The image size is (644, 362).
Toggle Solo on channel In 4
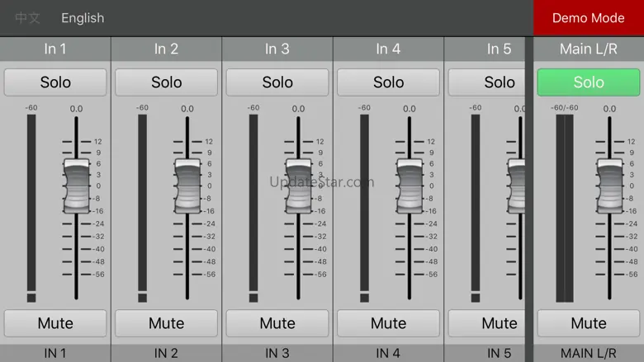pyautogui.click(x=388, y=82)
